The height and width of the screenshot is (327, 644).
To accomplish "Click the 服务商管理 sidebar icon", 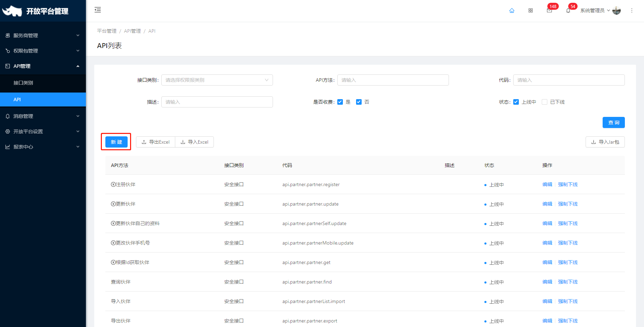I will pos(8,35).
